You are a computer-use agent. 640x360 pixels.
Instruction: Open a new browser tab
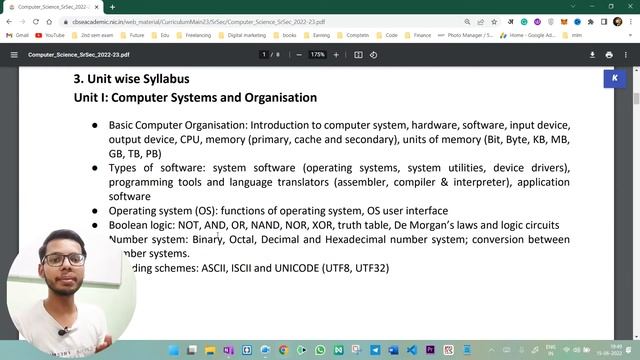[112, 7]
